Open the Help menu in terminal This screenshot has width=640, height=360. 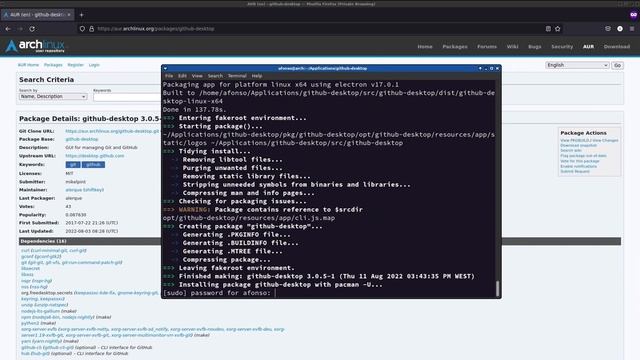pyautogui.click(x=257, y=76)
